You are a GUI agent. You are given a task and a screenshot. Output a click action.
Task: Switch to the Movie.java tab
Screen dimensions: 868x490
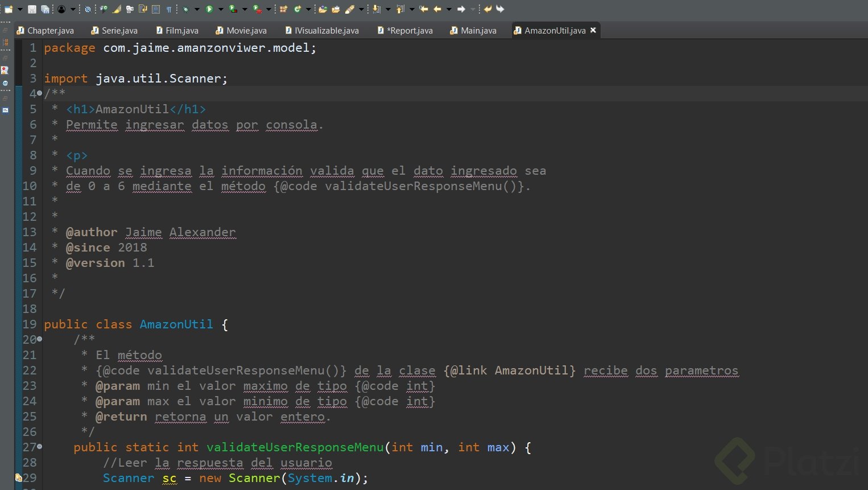coord(246,31)
